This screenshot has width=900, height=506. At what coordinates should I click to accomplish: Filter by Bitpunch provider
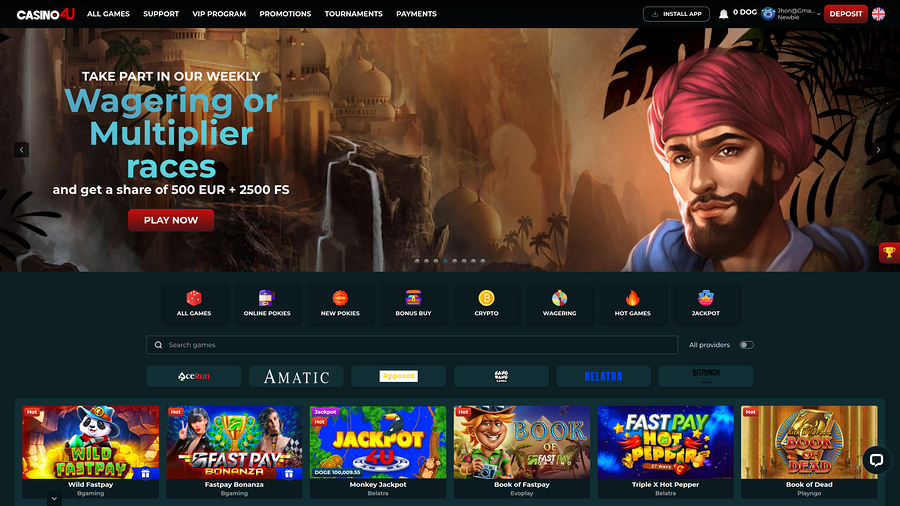pyautogui.click(x=706, y=376)
